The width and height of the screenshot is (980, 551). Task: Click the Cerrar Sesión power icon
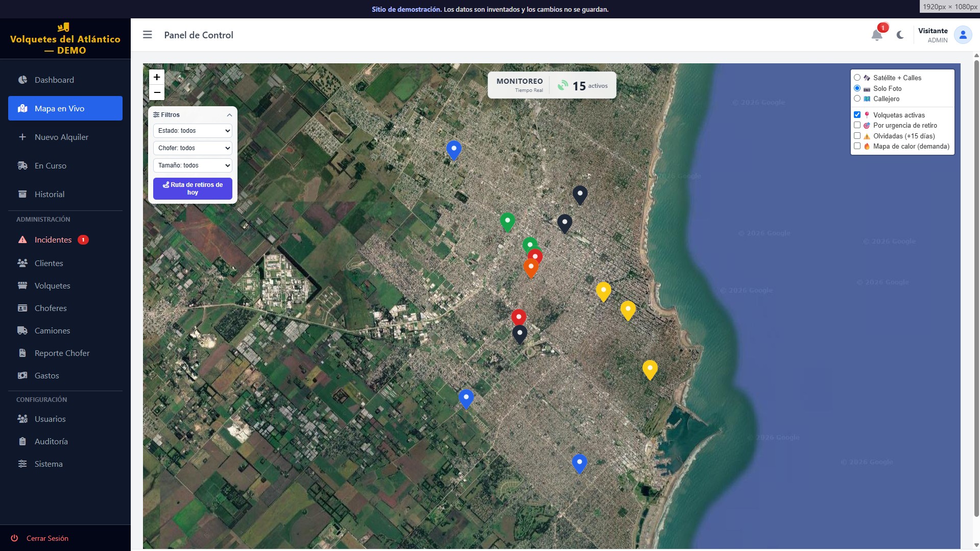(x=14, y=538)
